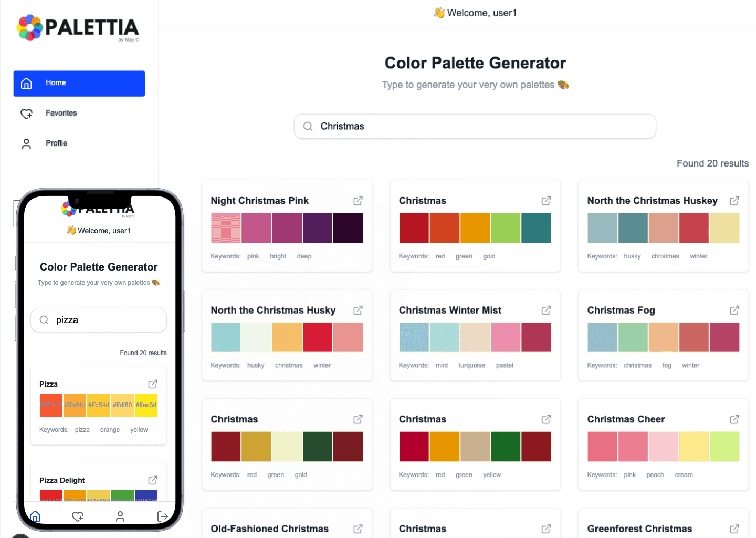Select the lime green swatch in Christmas Cheer
The height and width of the screenshot is (538, 756).
[724, 446]
